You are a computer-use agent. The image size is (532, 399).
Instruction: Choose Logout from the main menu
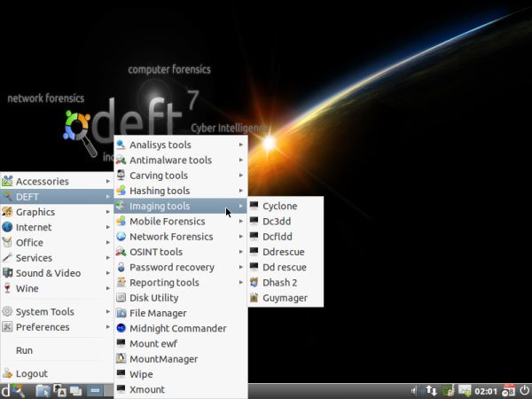pyautogui.click(x=57, y=373)
